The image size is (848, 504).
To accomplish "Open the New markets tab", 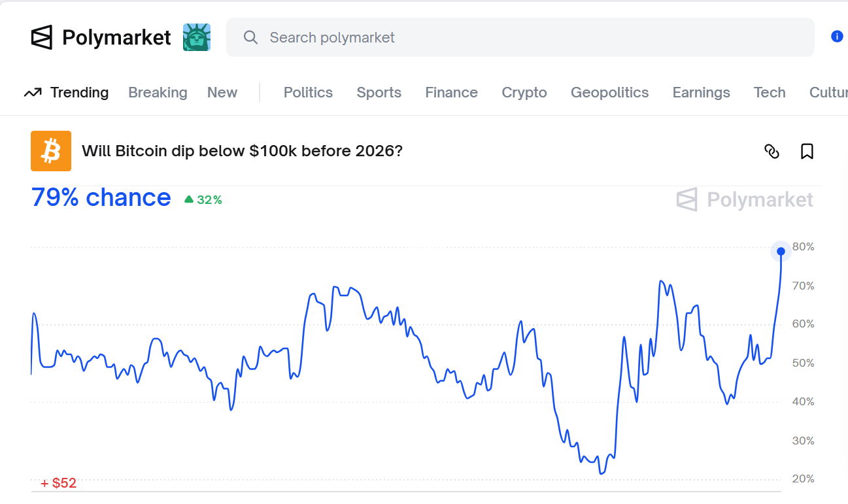I will [222, 93].
